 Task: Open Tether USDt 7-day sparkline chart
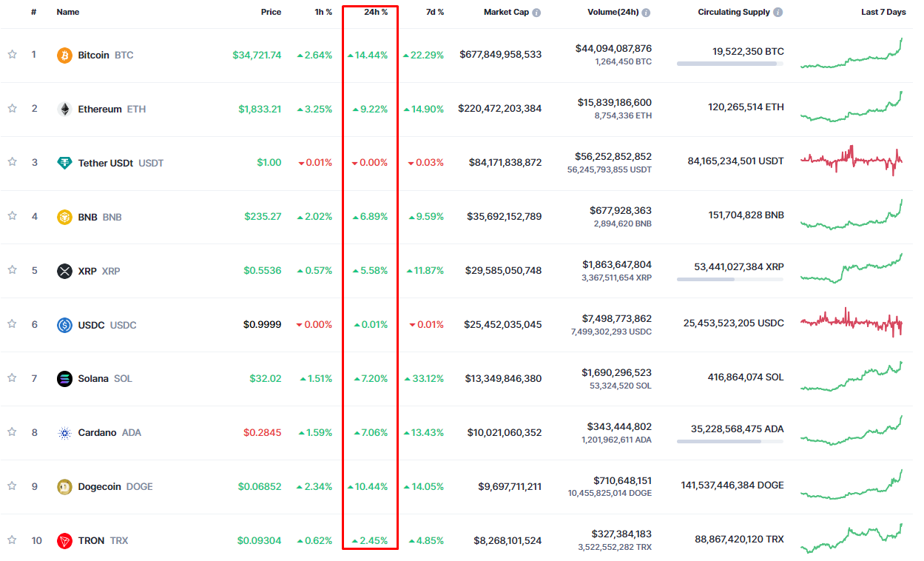click(x=852, y=161)
